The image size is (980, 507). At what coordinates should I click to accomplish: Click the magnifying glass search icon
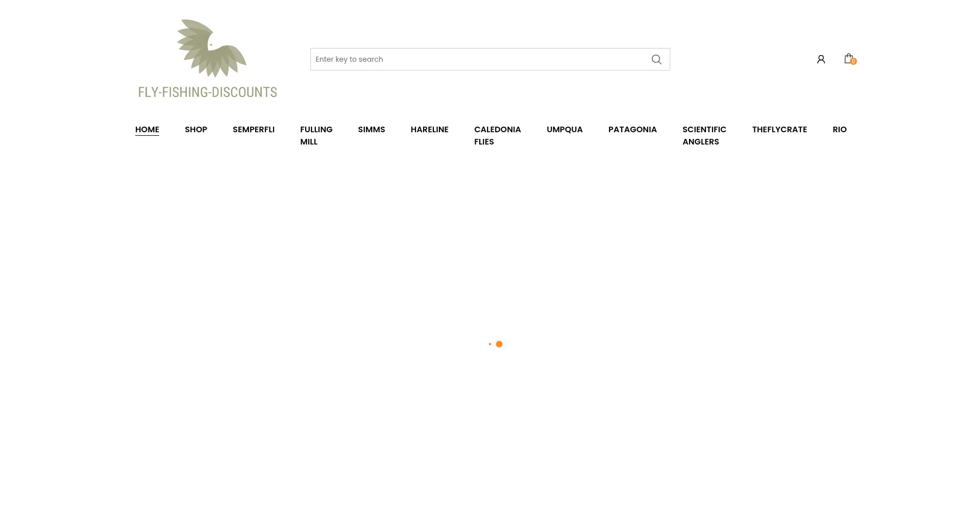[x=656, y=60]
